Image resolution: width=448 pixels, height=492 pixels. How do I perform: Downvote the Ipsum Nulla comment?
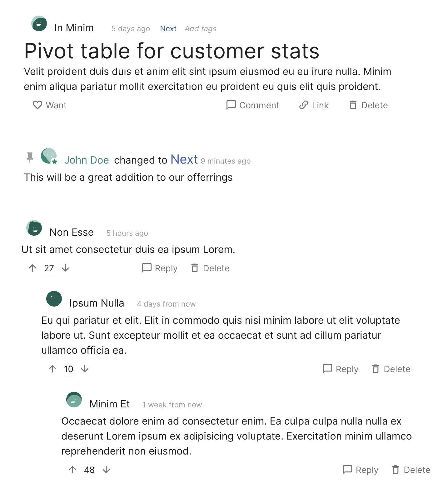coord(85,369)
